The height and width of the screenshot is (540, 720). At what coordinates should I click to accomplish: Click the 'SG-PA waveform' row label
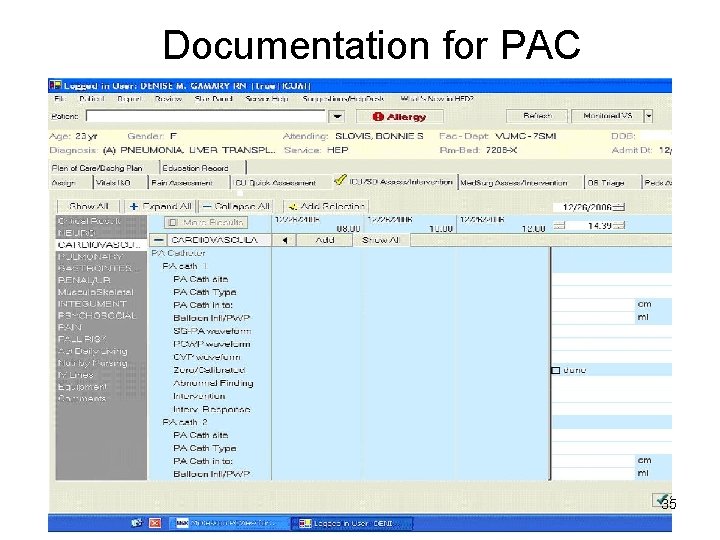pos(212,331)
